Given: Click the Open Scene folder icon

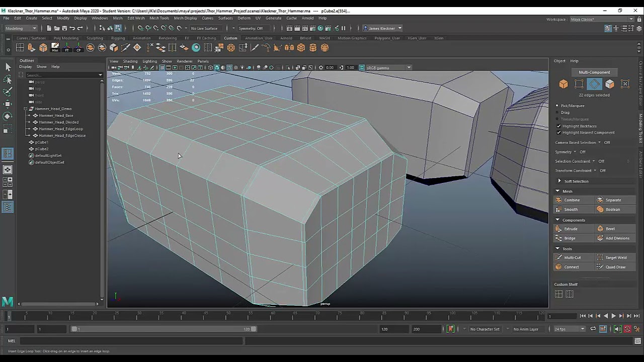Looking at the screenshot, I should coord(57,28).
